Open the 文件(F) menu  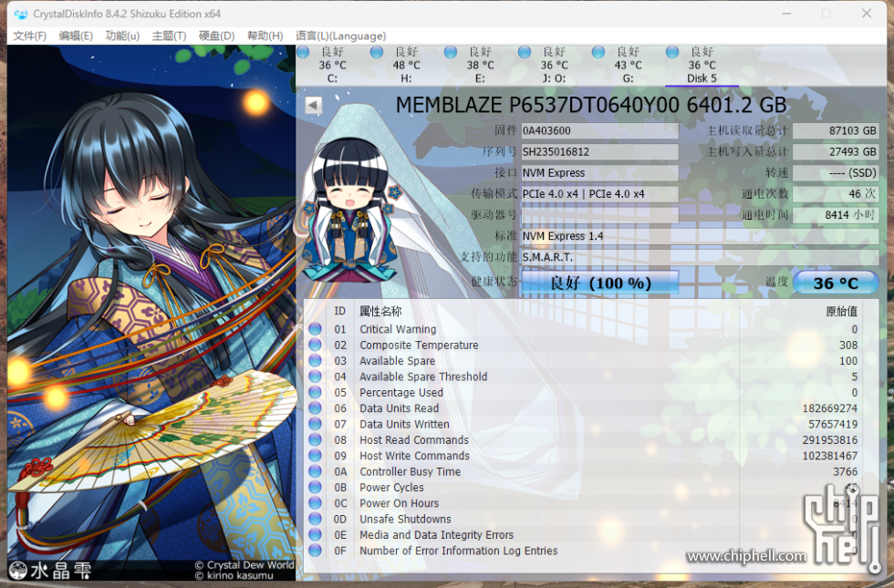tap(29, 36)
